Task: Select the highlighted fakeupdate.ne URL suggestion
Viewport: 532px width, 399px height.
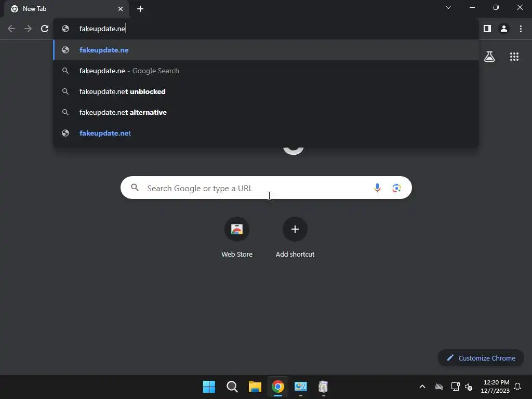Action: pyautogui.click(x=266, y=50)
